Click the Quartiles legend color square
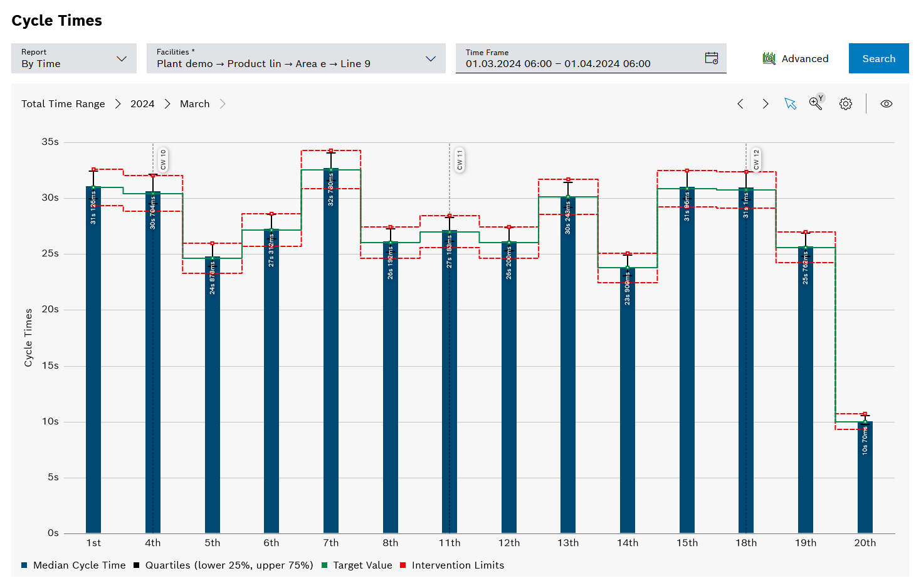The image size is (921, 588). click(135, 565)
